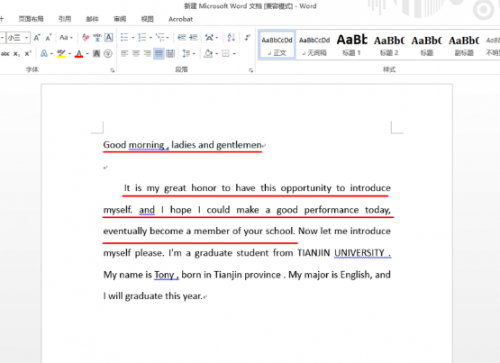Toggle center alignment
Screen dimensions: 500x363
[136, 53]
